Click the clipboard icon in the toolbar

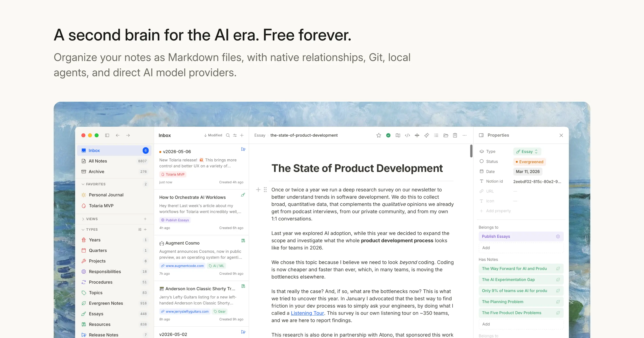pyautogui.click(x=455, y=135)
